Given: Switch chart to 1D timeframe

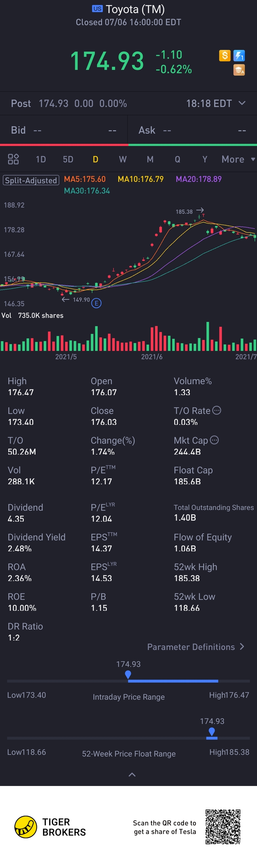Looking at the screenshot, I should coord(41,159).
